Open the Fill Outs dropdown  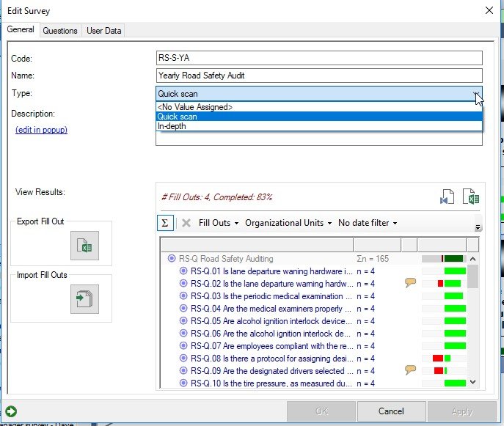point(218,223)
